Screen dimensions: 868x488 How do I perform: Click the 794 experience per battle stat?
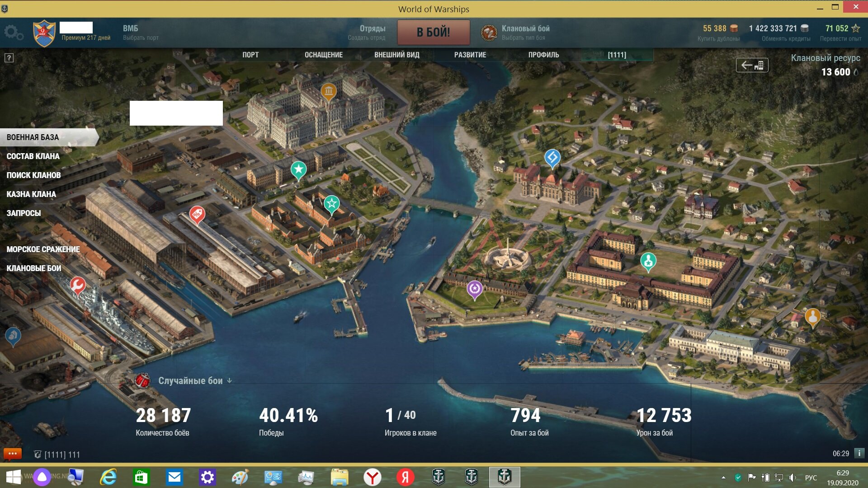529,422
